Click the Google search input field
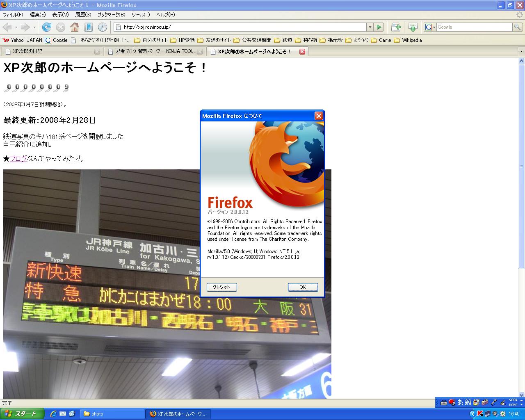Image resolution: width=525 pixels, height=420 pixels. pos(475,27)
